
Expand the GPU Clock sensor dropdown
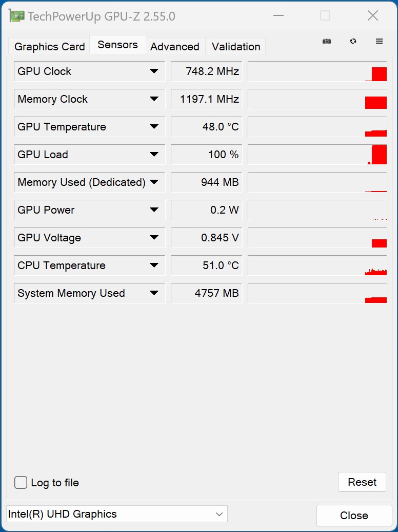pyautogui.click(x=154, y=71)
